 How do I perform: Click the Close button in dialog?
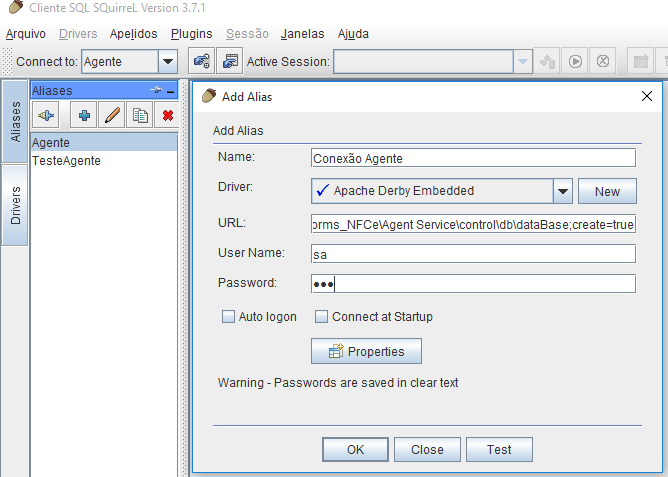coord(427,449)
